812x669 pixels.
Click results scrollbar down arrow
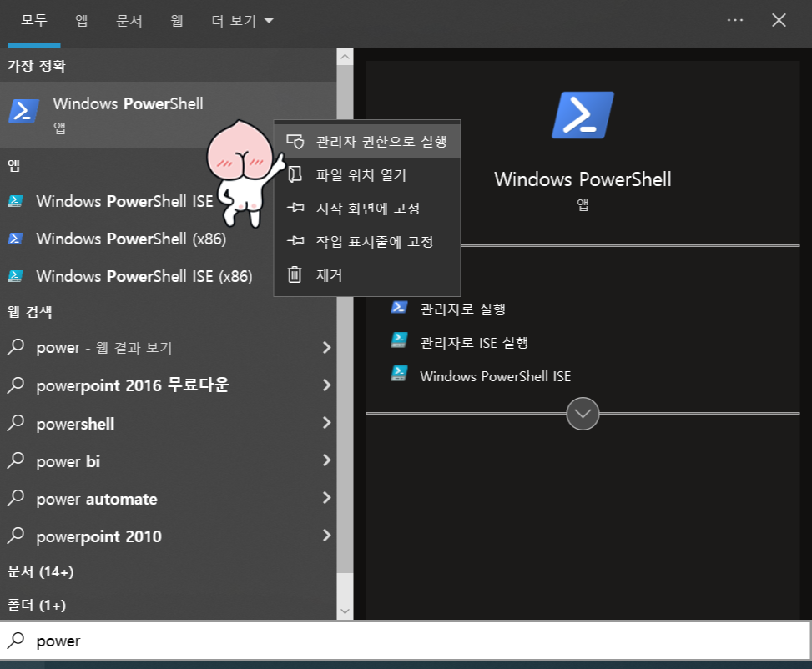345,611
